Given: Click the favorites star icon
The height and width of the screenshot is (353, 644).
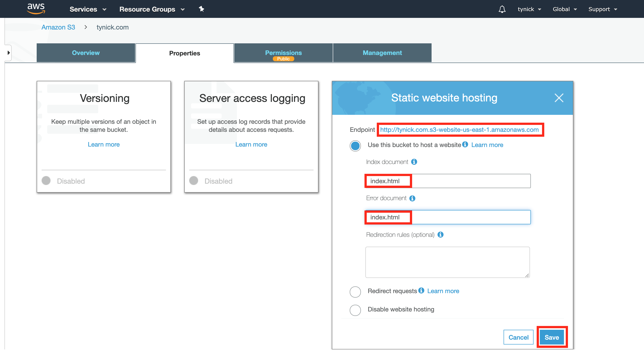Looking at the screenshot, I should 201,9.
